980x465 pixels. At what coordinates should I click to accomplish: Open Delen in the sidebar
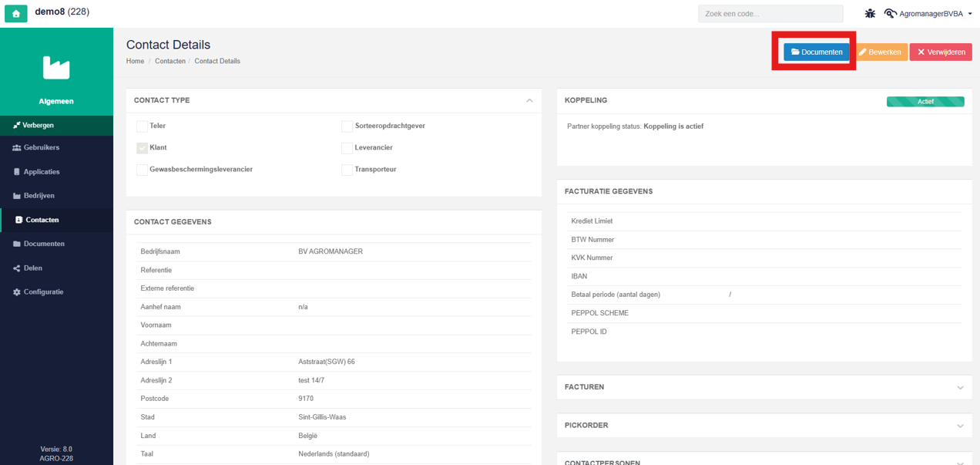click(56, 268)
